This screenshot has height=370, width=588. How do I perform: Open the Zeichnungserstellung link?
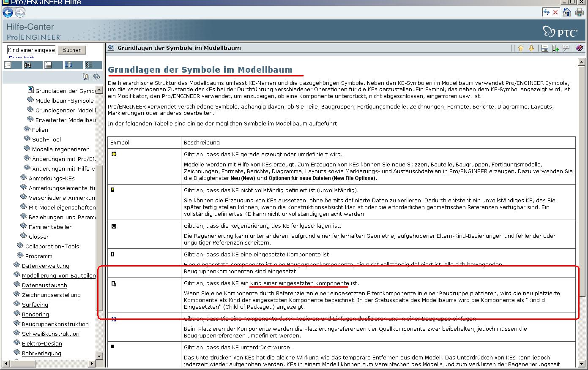coord(51,295)
